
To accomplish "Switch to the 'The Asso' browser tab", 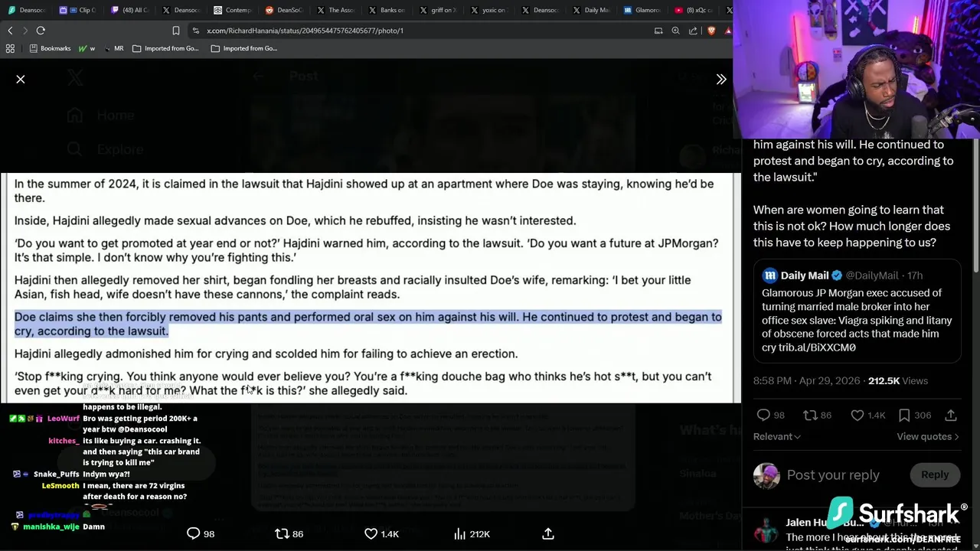I will pos(336,10).
